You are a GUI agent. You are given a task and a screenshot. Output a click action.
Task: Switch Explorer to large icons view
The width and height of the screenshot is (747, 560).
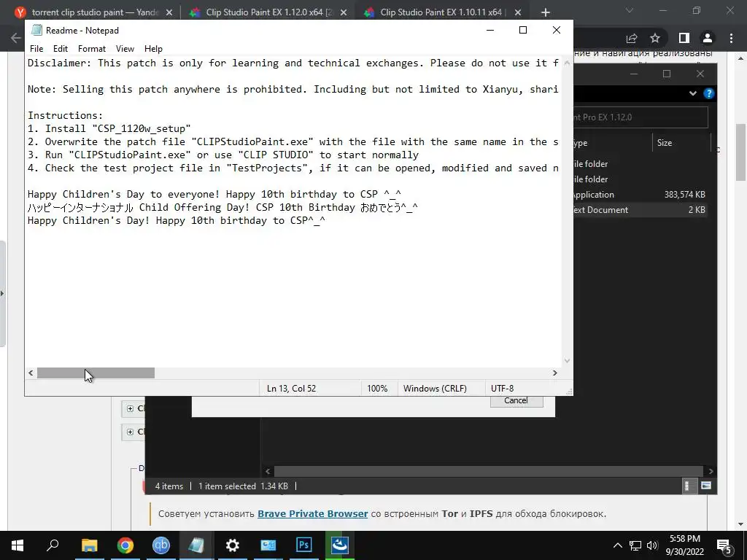(706, 486)
